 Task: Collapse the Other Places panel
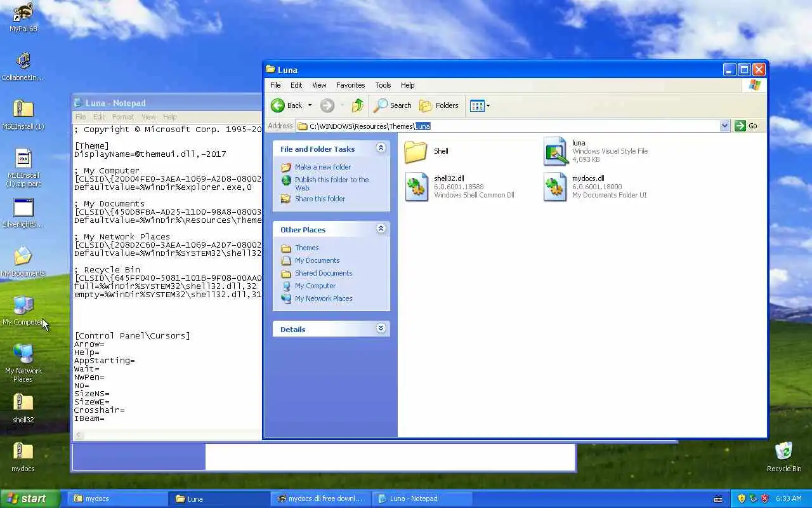[x=381, y=229]
